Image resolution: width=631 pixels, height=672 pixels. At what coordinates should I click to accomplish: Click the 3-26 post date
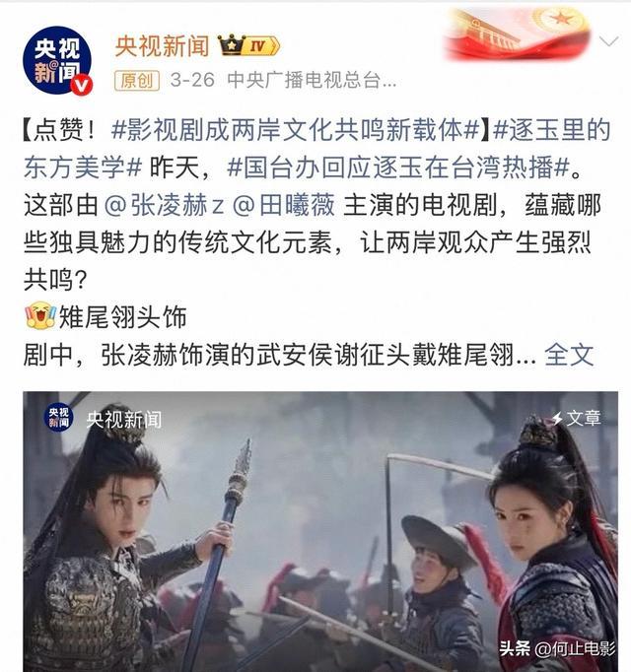[x=192, y=80]
